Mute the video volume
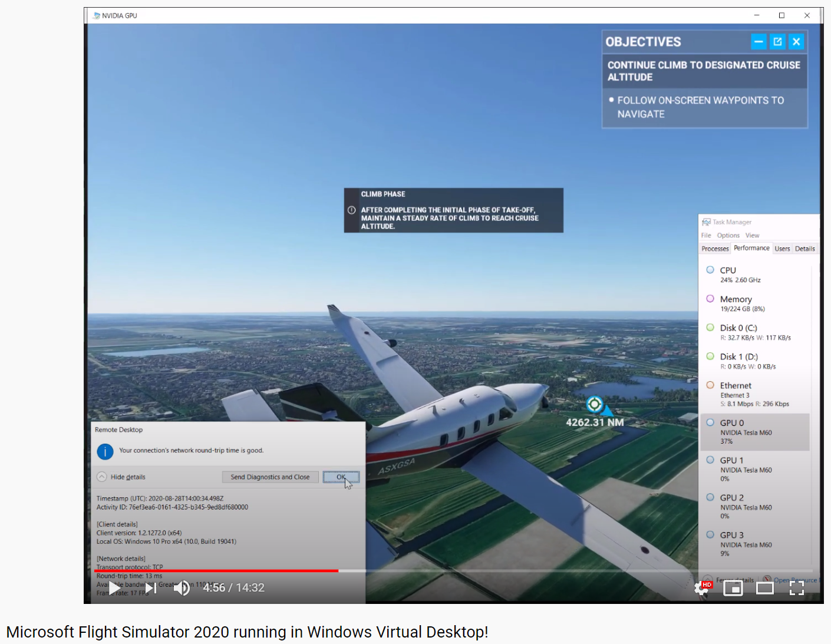Image resolution: width=831 pixels, height=644 pixels. click(182, 587)
